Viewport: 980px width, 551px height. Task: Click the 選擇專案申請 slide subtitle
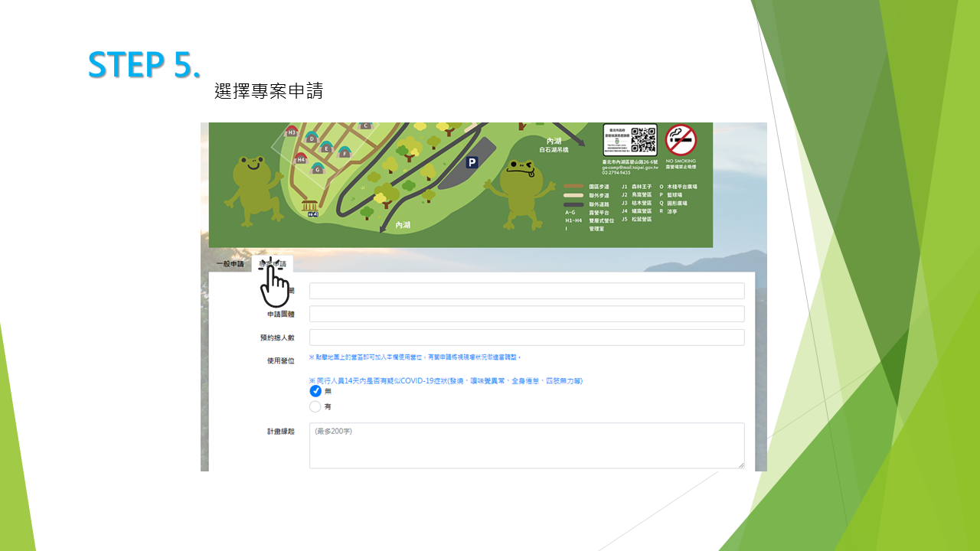[269, 91]
